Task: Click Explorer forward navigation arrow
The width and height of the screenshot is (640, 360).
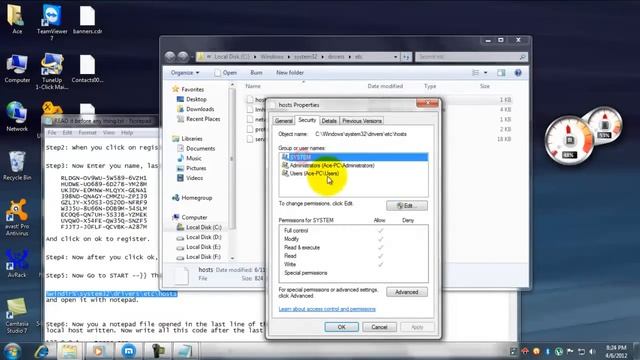Action: [x=183, y=56]
